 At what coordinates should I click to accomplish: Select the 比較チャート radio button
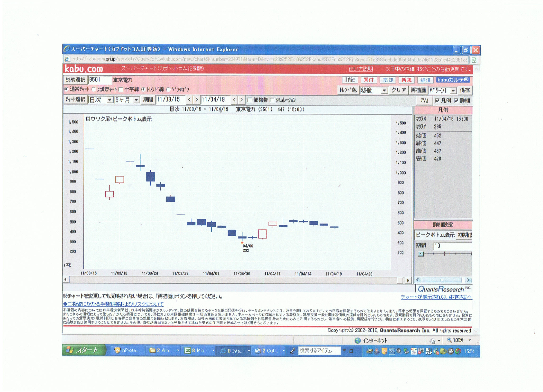(94, 89)
